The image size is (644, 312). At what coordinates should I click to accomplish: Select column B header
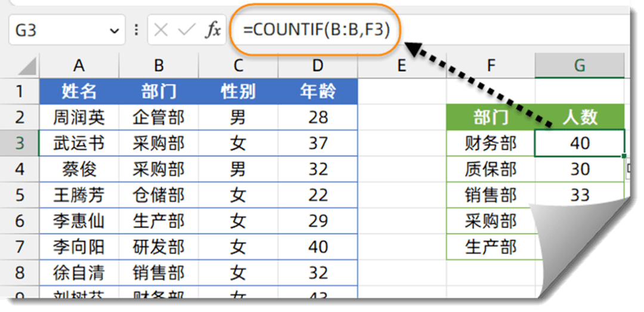click(x=159, y=66)
